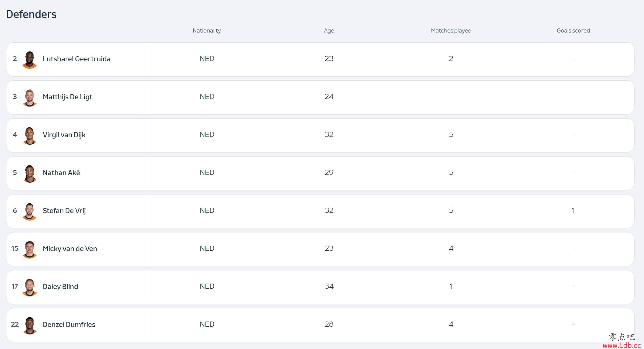Click age 29 in Aké row
This screenshot has width=644, height=349.
pyautogui.click(x=329, y=172)
